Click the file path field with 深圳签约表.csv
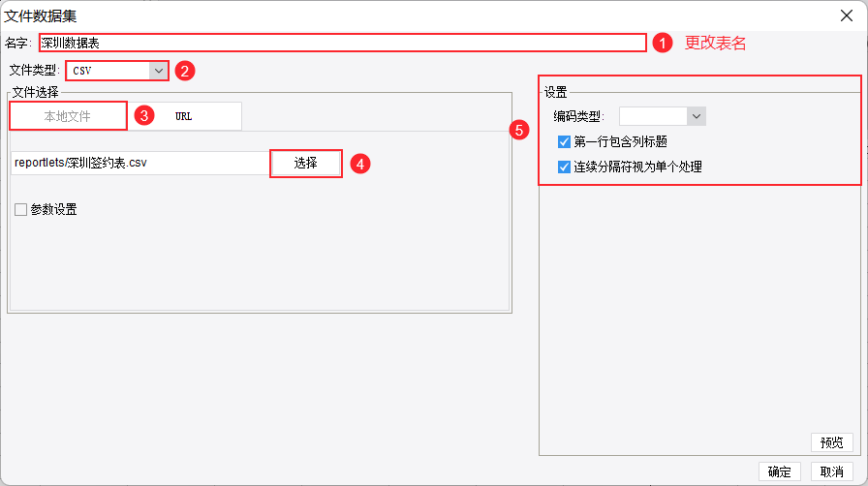The image size is (868, 486). pyautogui.click(x=139, y=163)
